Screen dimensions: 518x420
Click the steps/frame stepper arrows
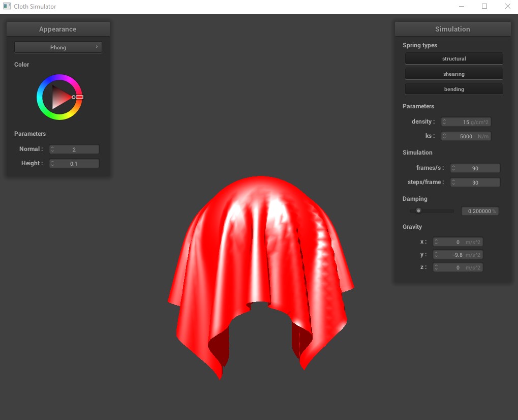[453, 183]
